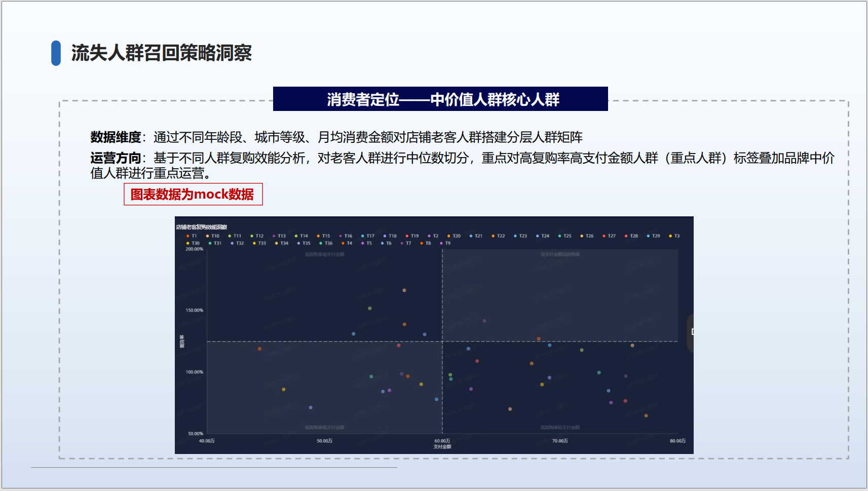This screenshot has height=491, width=868.
Task: Hide series T2 in the chart legend
Action: click(x=433, y=236)
